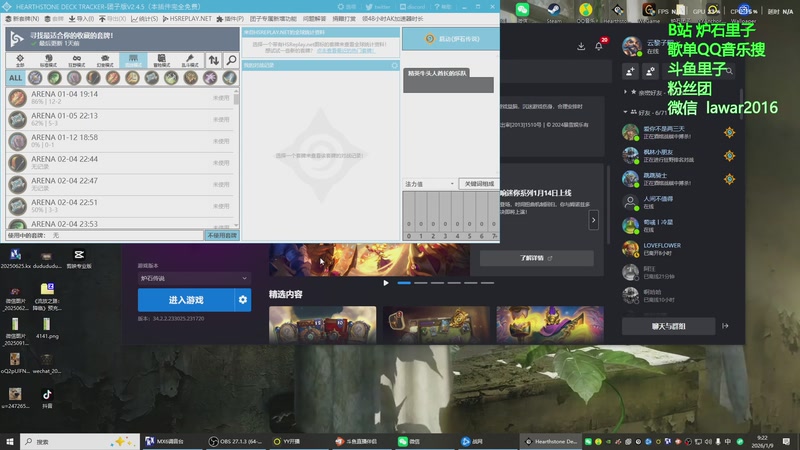Click the magnifier search decks icon

[231, 61]
